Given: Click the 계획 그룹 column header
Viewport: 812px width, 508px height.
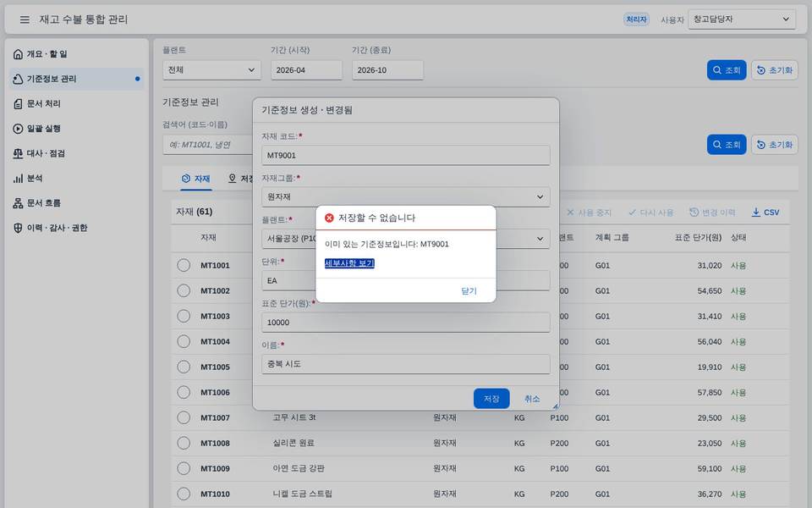Looking at the screenshot, I should 612,237.
